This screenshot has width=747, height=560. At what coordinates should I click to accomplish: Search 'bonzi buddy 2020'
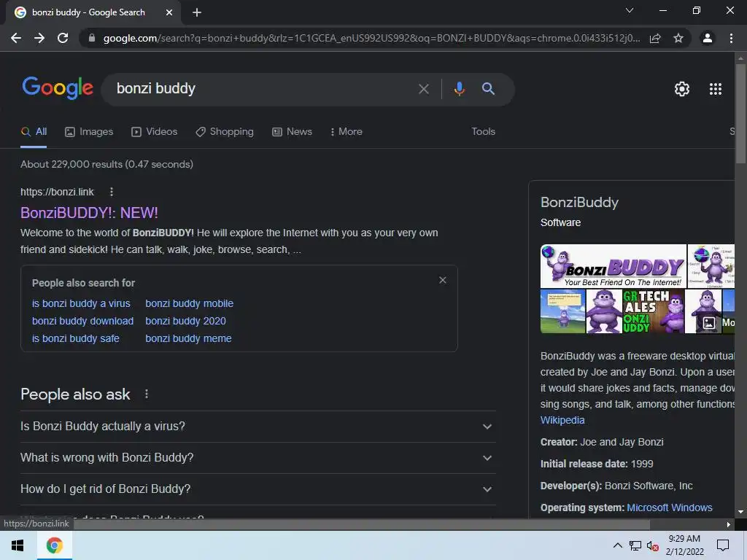pyautogui.click(x=185, y=321)
